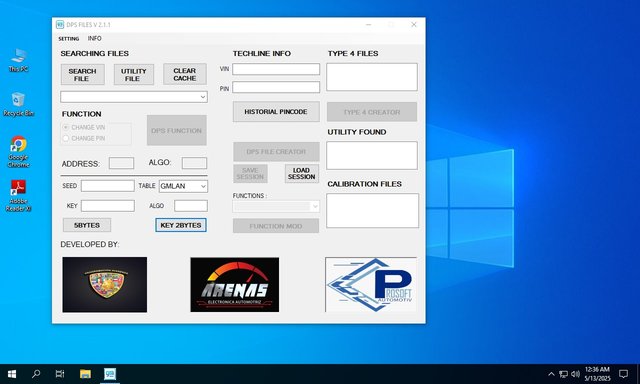The width and height of the screenshot is (640, 384).
Task: Open the INFO menu
Action: click(x=94, y=38)
